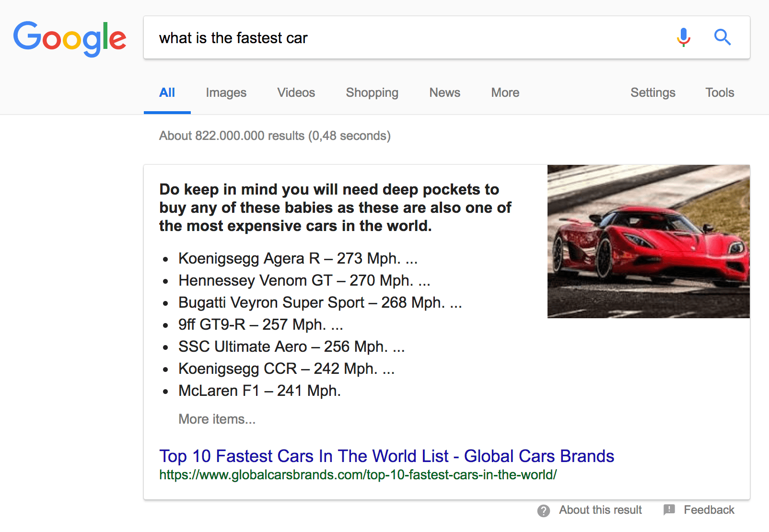Click the Google logo
The image size is (769, 532).
(x=70, y=38)
